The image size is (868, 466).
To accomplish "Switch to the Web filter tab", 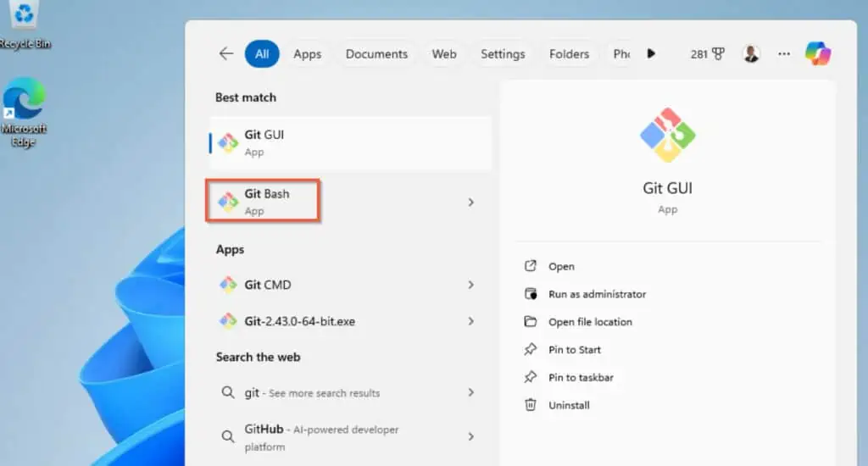I will (444, 53).
